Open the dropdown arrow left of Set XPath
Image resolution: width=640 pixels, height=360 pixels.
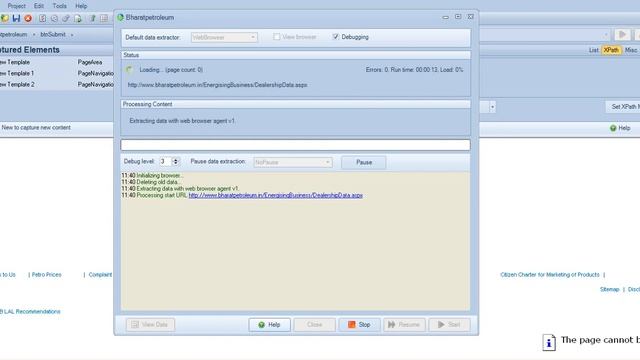pos(492,107)
